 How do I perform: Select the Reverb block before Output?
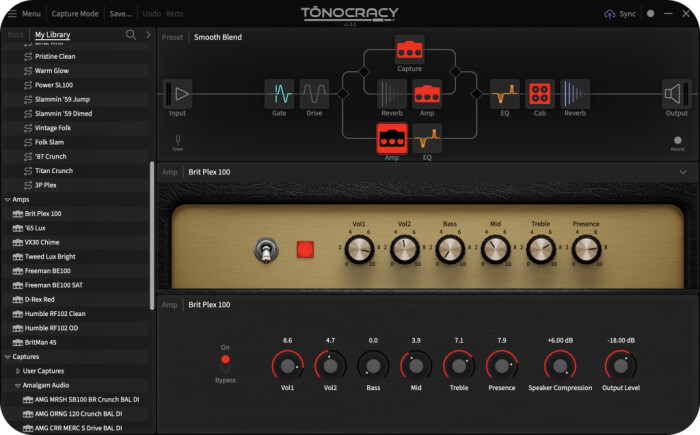click(575, 94)
